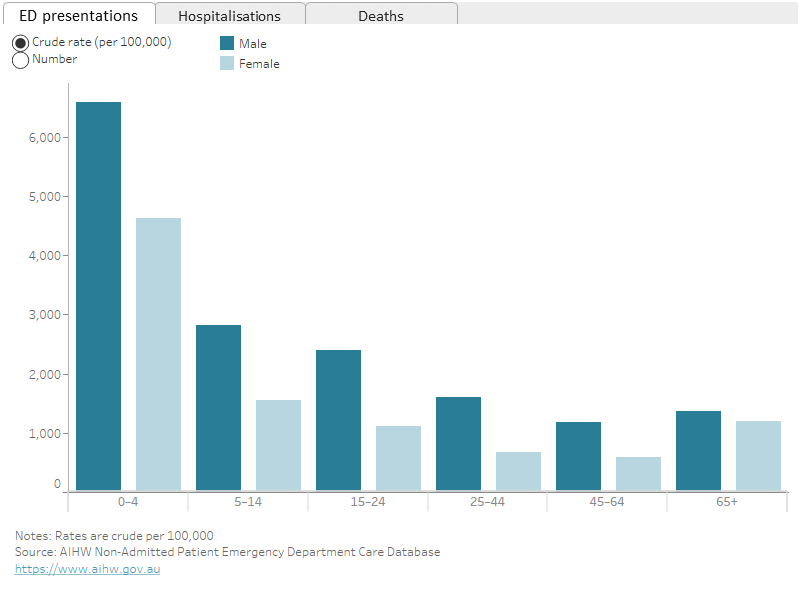The height and width of the screenshot is (600, 800).
Task: Click the Female bar in 25–44 group
Action: click(x=517, y=470)
